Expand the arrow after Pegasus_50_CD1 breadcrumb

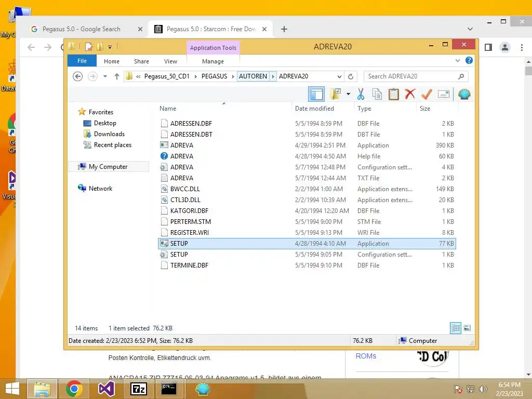195,76
